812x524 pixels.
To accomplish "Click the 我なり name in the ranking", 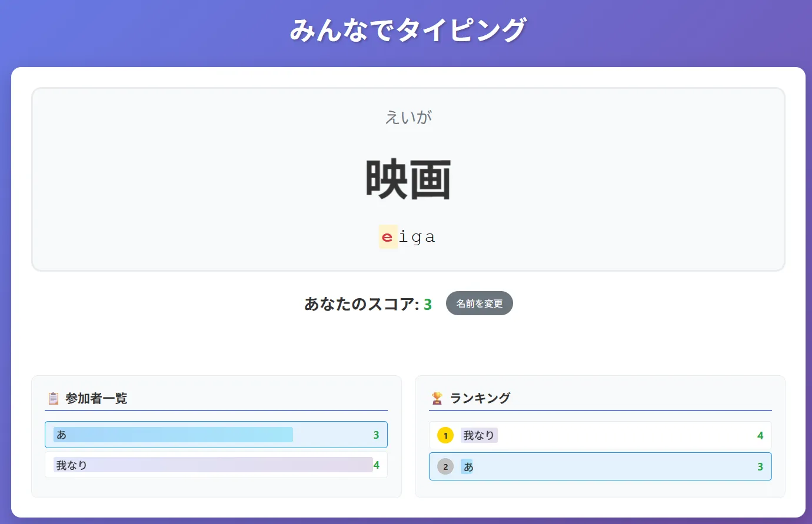I will point(478,436).
